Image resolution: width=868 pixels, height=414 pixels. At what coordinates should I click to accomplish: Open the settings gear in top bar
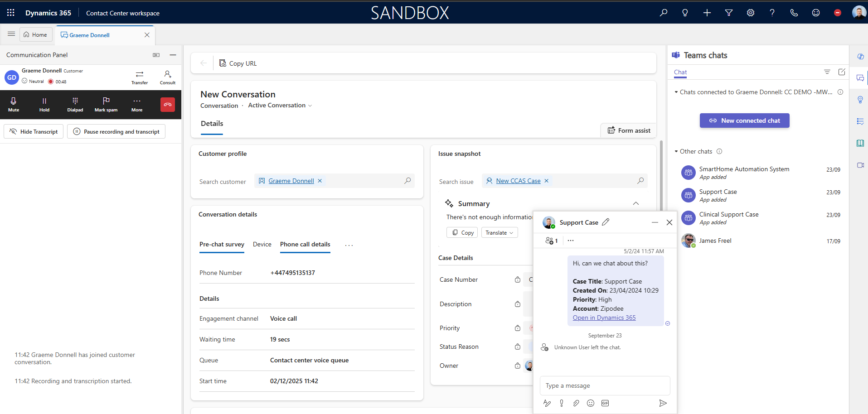point(751,13)
